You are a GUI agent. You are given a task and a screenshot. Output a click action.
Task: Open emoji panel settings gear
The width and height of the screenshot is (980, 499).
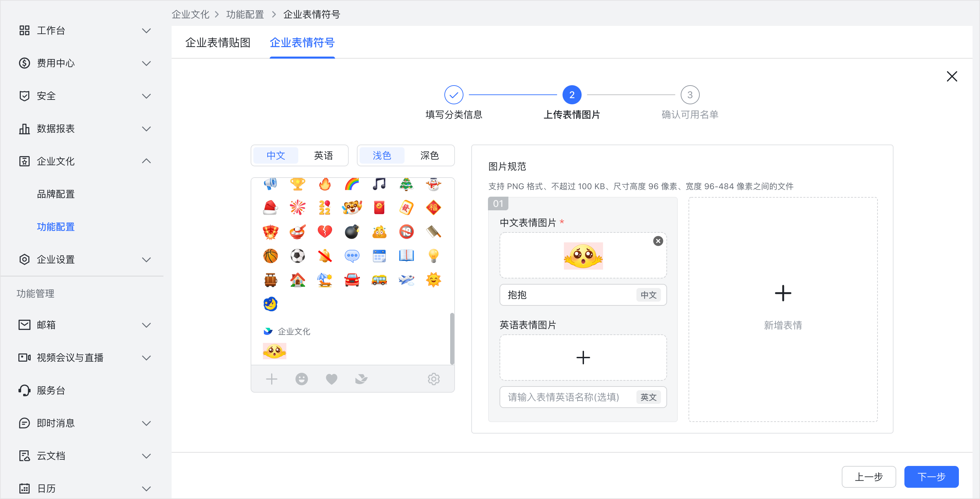433,379
